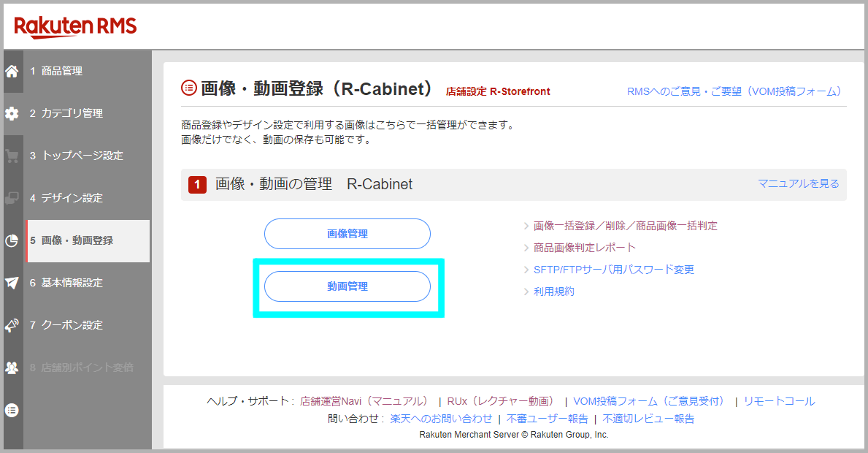The height and width of the screenshot is (453, 868).
Task: Click the megaphone icon in sidebar
Action: pos(12,325)
